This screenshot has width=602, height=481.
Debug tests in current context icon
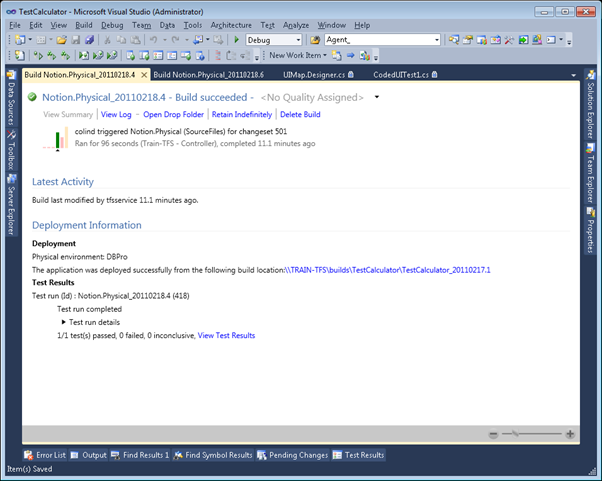click(84, 56)
